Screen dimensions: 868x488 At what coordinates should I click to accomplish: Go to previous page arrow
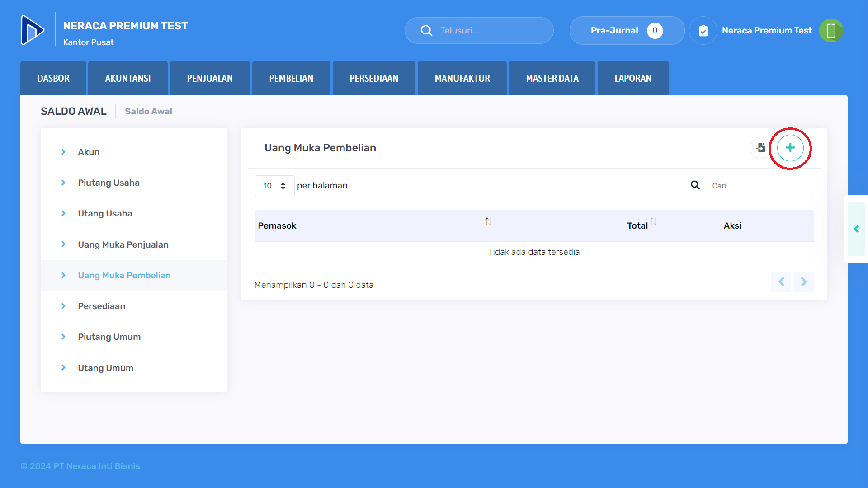pyautogui.click(x=781, y=282)
